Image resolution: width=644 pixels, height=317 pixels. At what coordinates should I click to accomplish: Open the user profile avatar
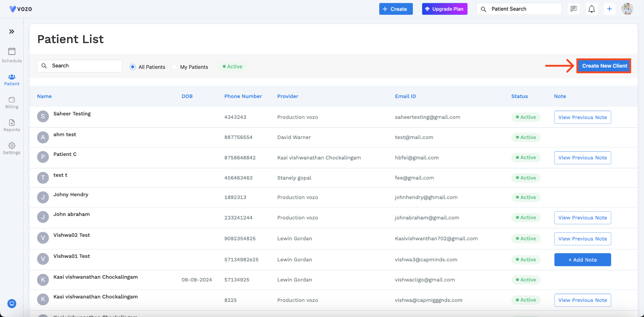coord(627,9)
